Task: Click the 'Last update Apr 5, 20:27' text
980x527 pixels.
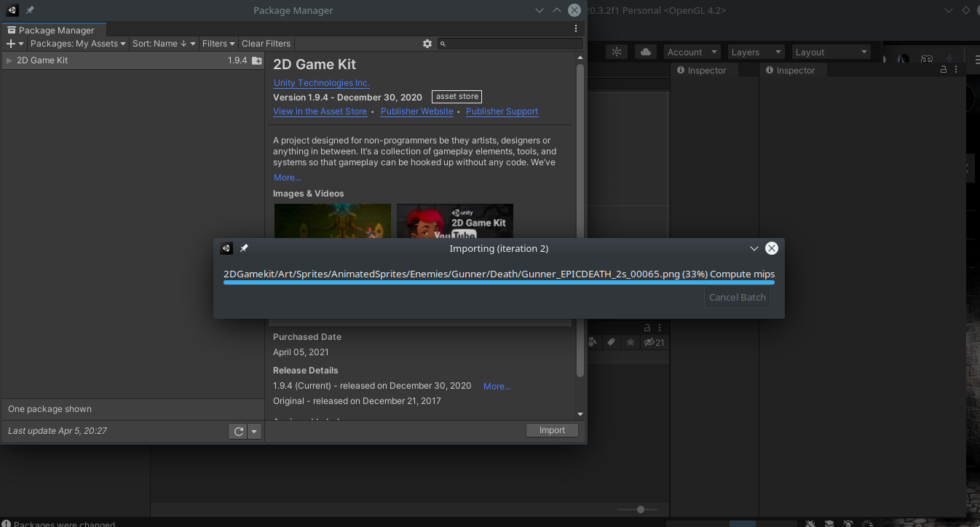Action: click(x=58, y=431)
